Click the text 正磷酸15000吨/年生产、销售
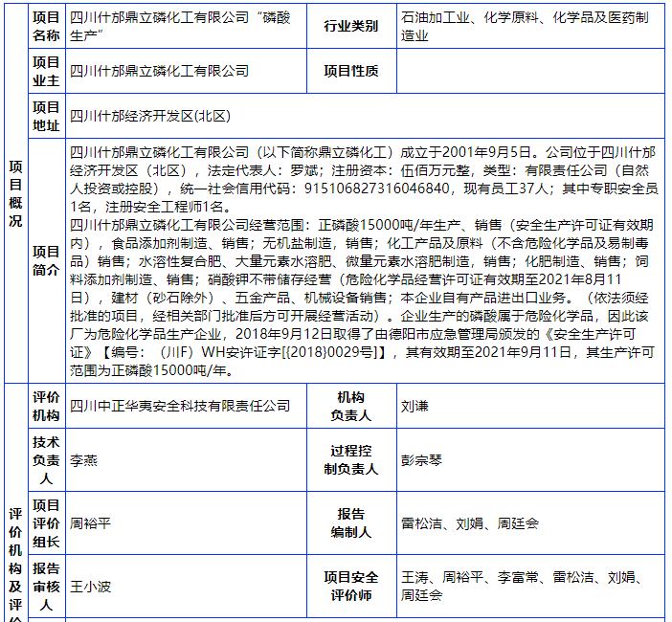This screenshot has height=622, width=672. click(410, 225)
